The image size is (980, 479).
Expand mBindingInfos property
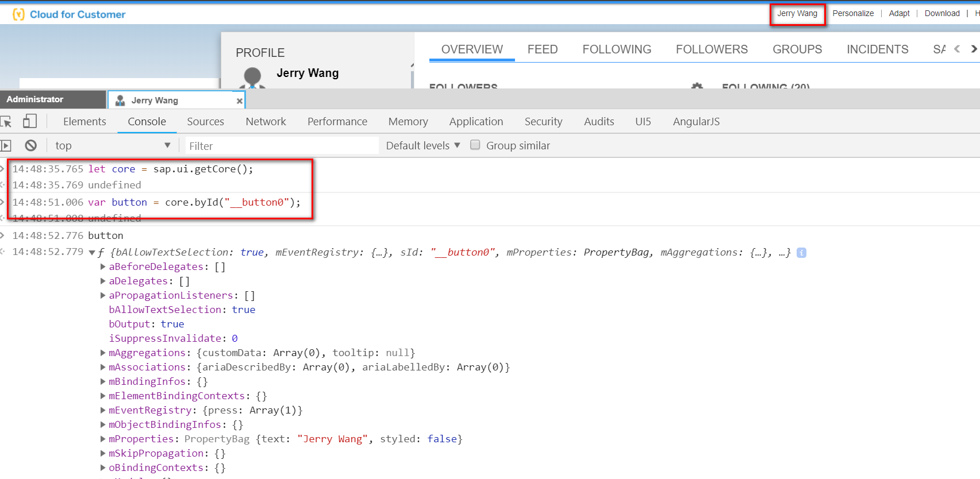pos(103,381)
